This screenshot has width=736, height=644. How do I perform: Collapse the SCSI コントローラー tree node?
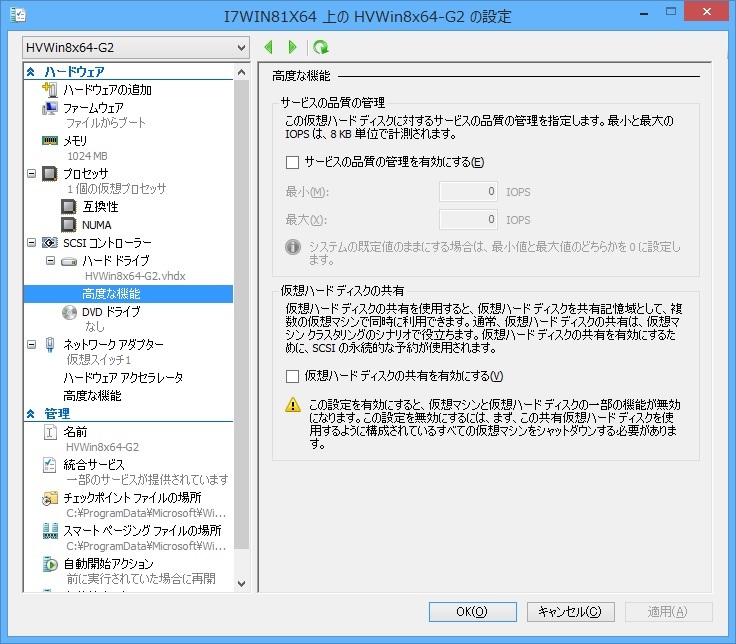pyautogui.click(x=31, y=243)
